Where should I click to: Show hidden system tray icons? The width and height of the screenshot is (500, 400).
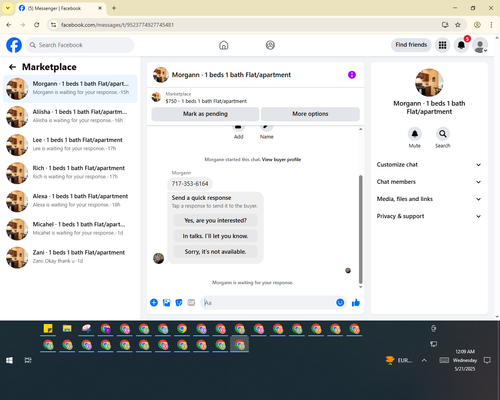(424, 360)
